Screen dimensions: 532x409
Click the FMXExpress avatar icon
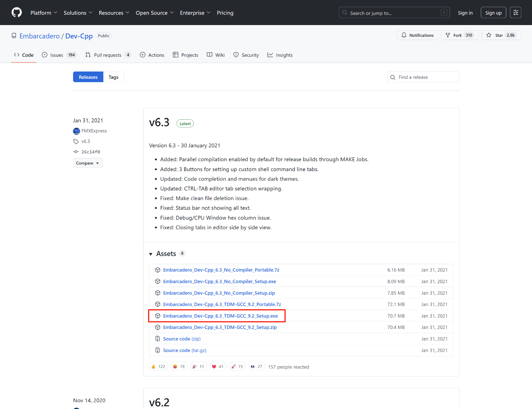point(77,131)
